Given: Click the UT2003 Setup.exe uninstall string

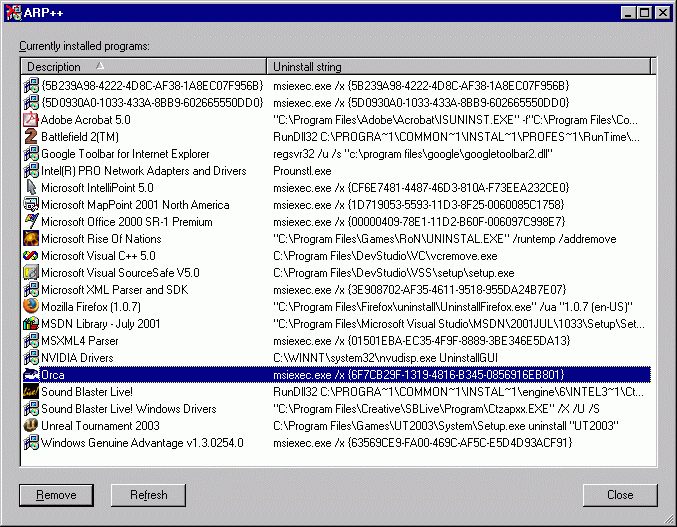Looking at the screenshot, I should [x=446, y=426].
